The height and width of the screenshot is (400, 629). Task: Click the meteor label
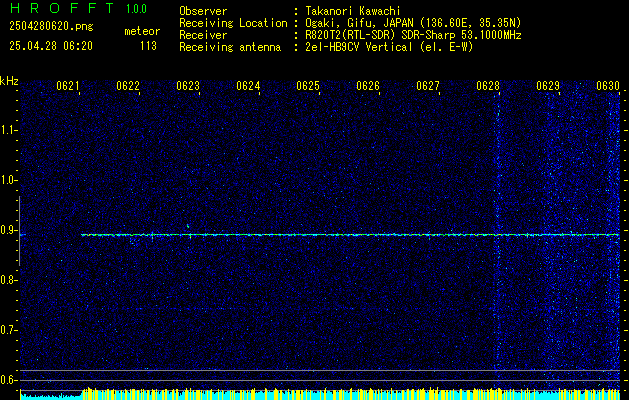click(x=142, y=31)
